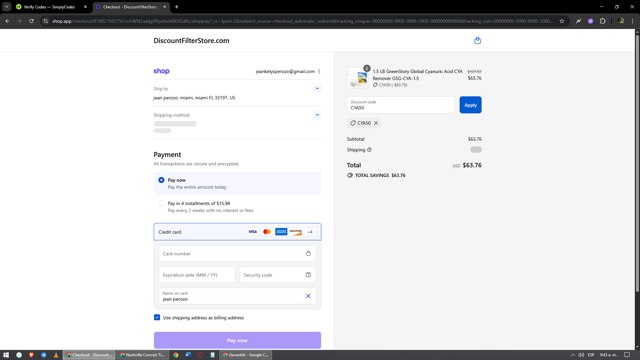
Task: Open the Windows Start menu
Action: [x=6, y=355]
